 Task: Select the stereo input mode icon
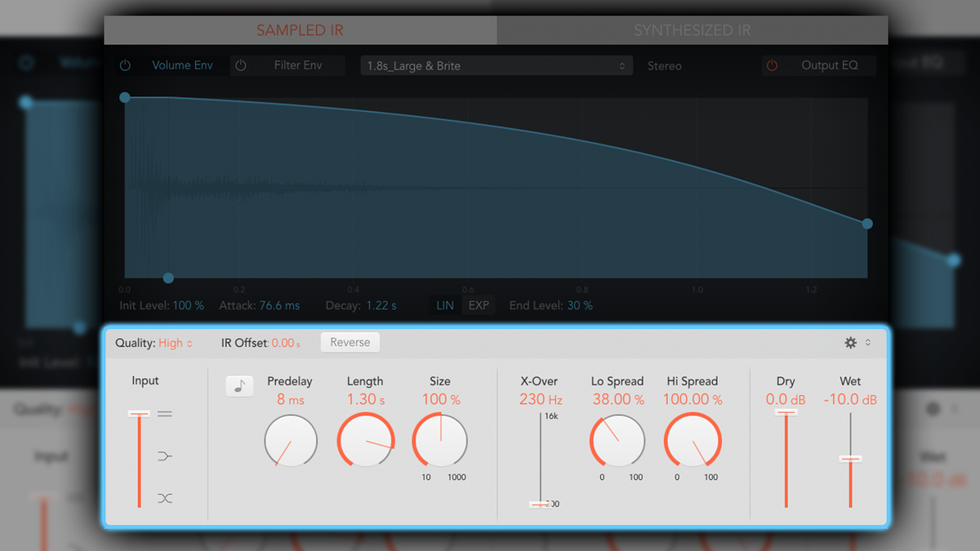(163, 414)
